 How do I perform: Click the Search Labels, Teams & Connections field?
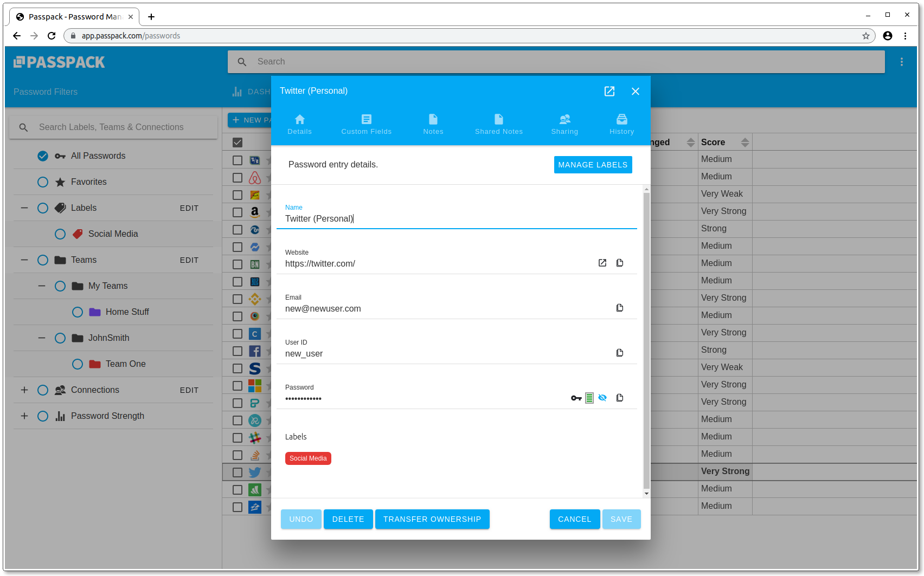point(113,127)
